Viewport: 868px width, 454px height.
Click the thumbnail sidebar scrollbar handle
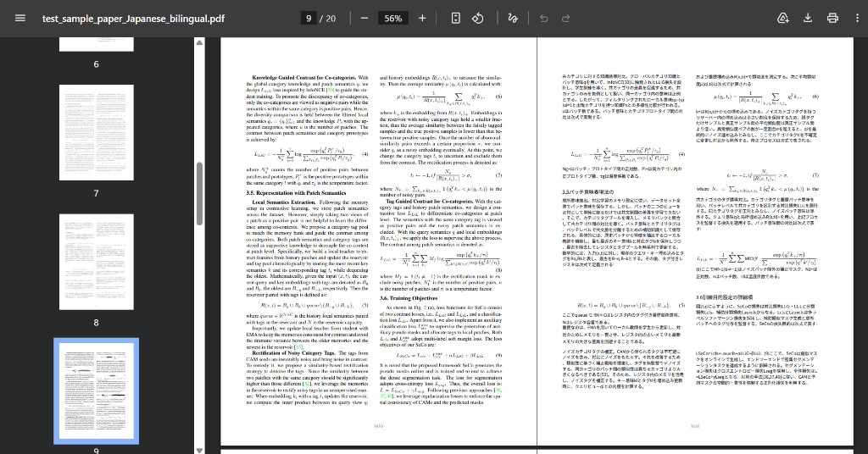[x=199, y=194]
